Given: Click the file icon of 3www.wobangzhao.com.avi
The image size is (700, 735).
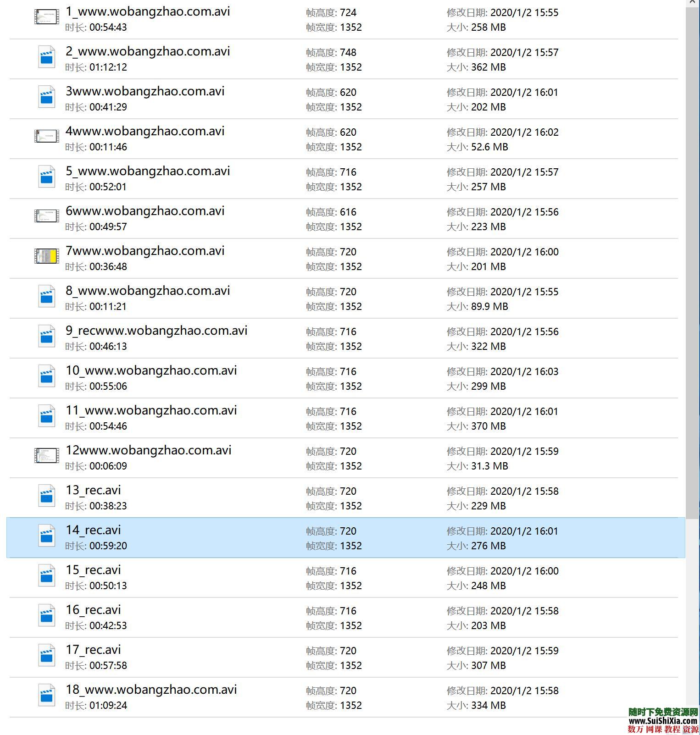Looking at the screenshot, I should (47, 97).
